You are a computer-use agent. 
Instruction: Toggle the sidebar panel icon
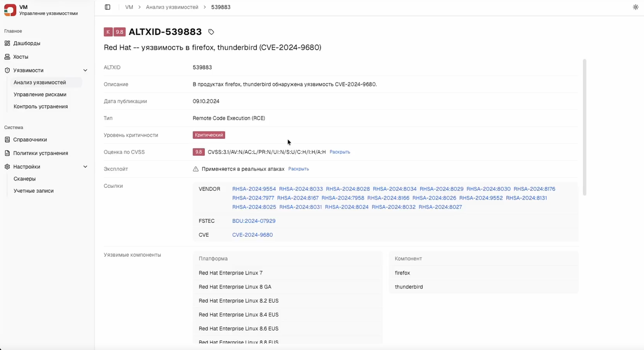click(108, 7)
